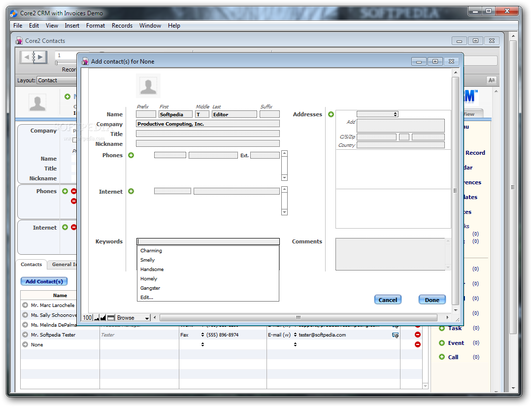
Task: Click zoom out mountain icon in dialog status bar
Action: 97,318
